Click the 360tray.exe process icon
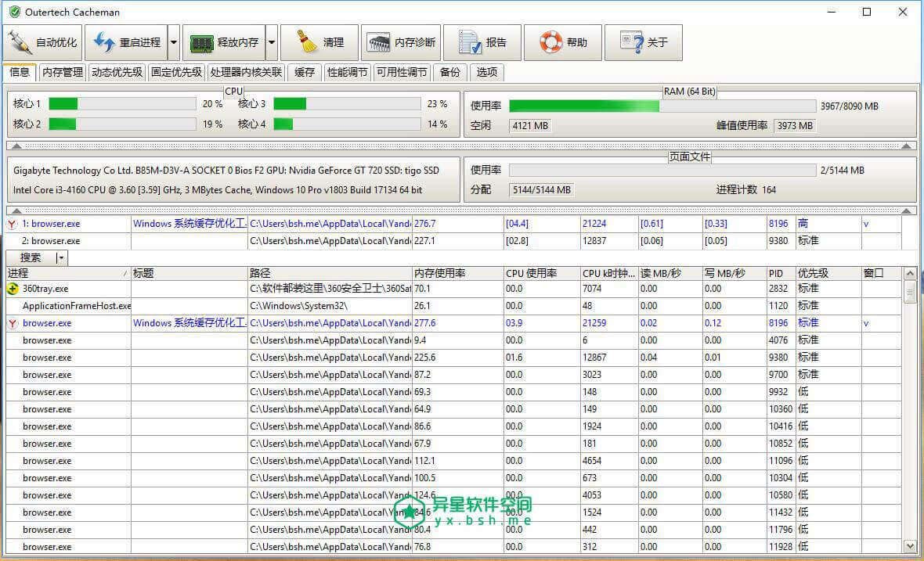The height and width of the screenshot is (561, 924). (x=13, y=289)
